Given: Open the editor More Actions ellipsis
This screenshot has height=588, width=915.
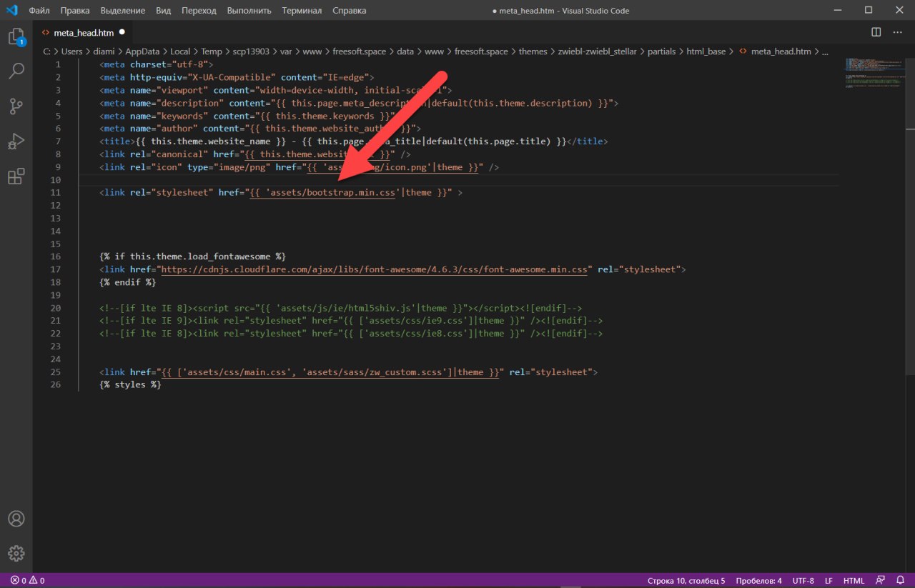Looking at the screenshot, I should click(x=898, y=32).
